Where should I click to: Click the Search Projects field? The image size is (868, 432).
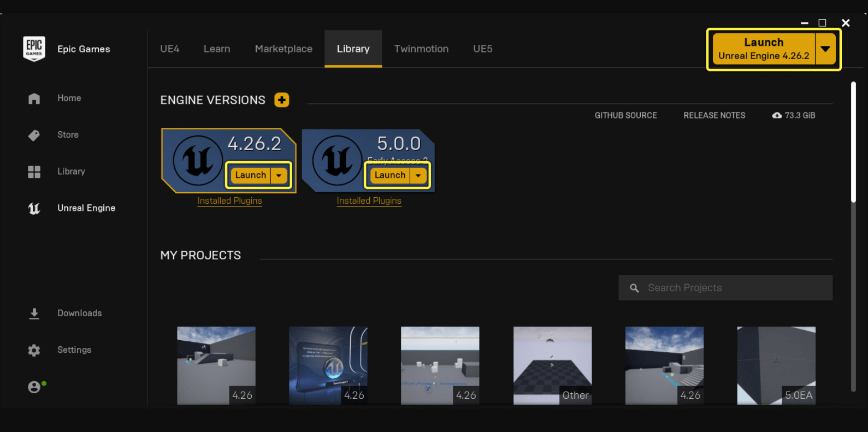coord(725,288)
